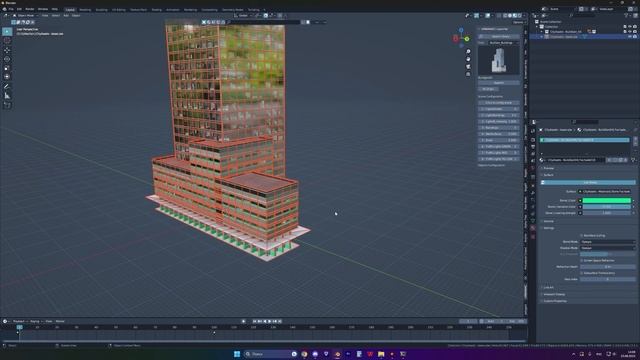This screenshot has height=360, width=640.
Task: Click the building asset preview thumbnail
Action: (x=498, y=60)
